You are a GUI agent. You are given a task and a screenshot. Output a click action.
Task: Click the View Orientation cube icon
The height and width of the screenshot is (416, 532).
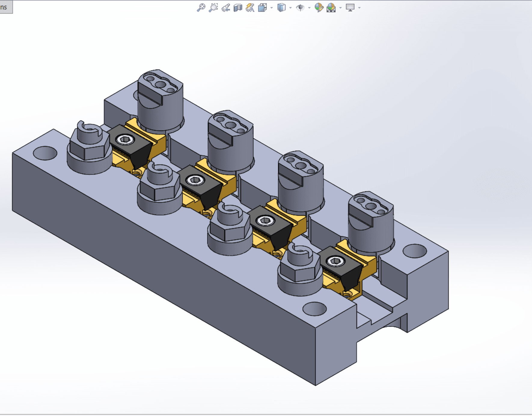pos(262,8)
